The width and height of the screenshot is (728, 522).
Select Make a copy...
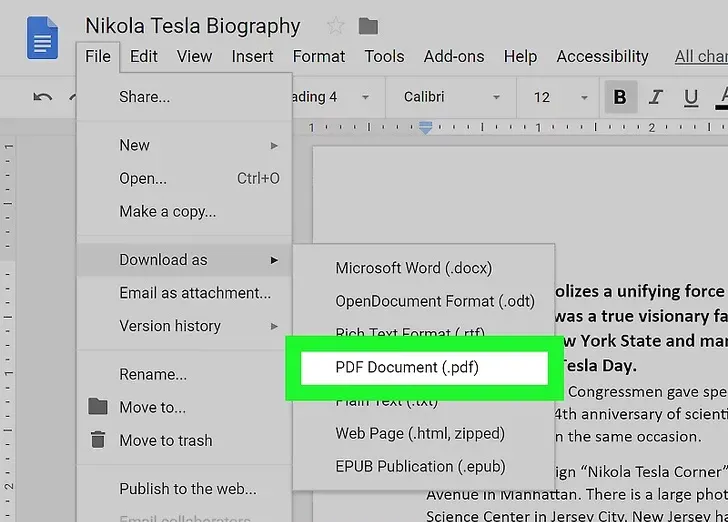184,211
